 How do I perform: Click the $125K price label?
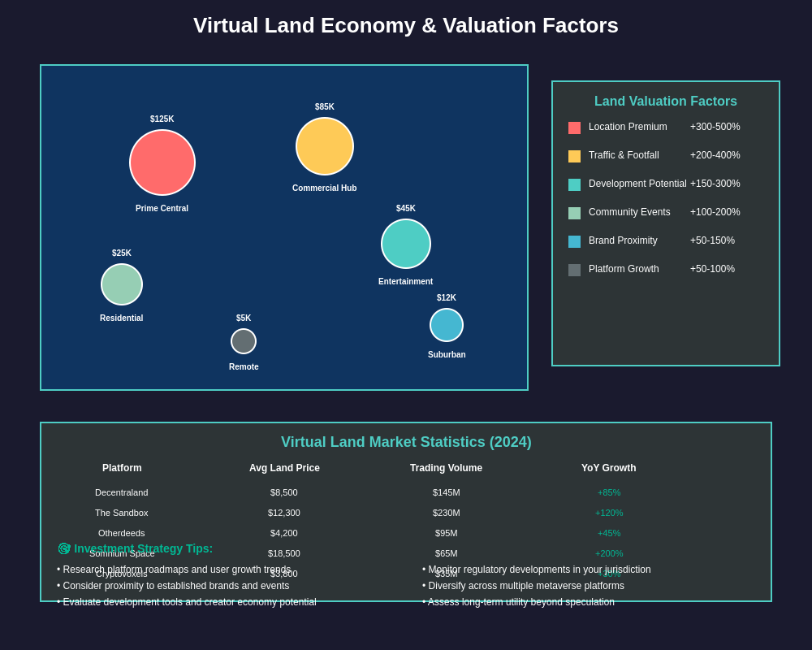[162, 119]
